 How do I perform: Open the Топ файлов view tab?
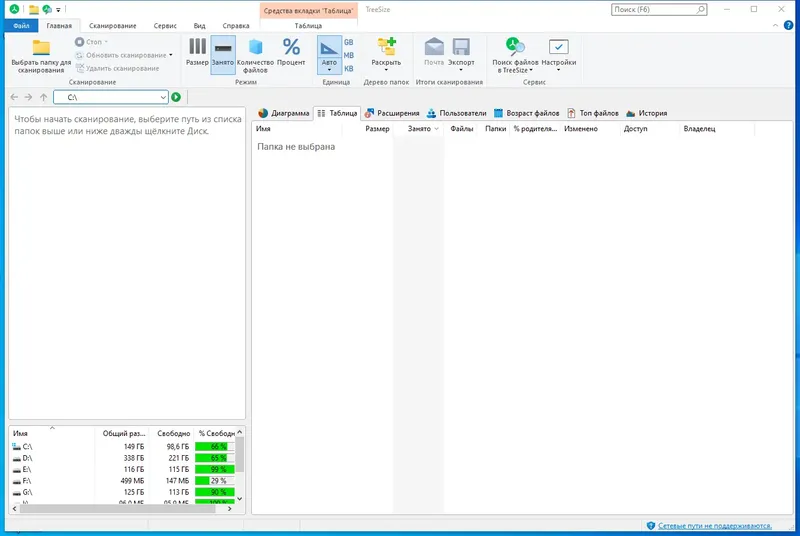coord(593,113)
